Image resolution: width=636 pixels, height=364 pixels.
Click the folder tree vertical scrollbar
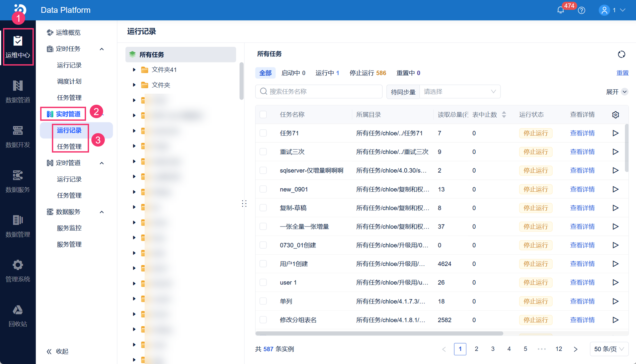[x=241, y=81]
